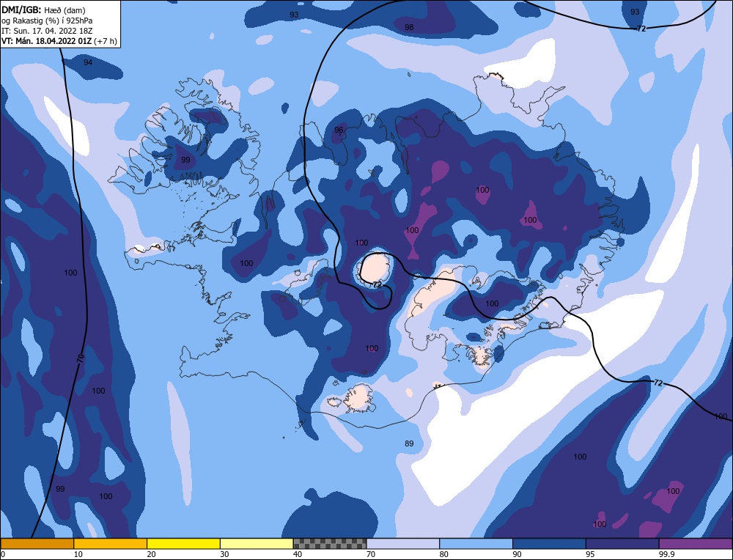Click the '(+7 h)' forecast offset text
The image size is (733, 560).
105,41
